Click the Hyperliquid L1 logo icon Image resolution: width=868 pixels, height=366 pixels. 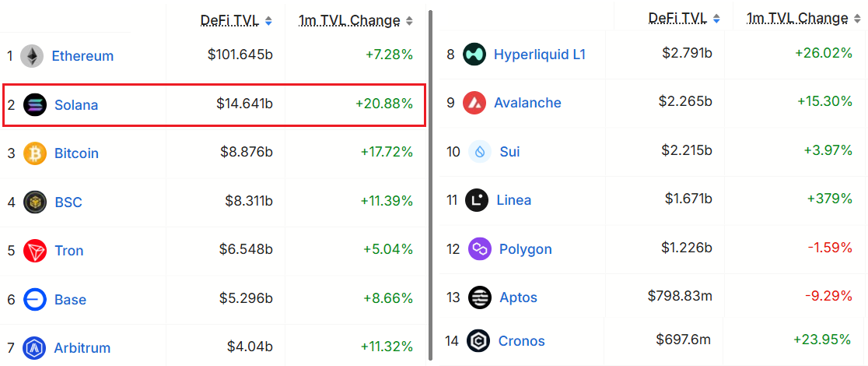coord(474,55)
